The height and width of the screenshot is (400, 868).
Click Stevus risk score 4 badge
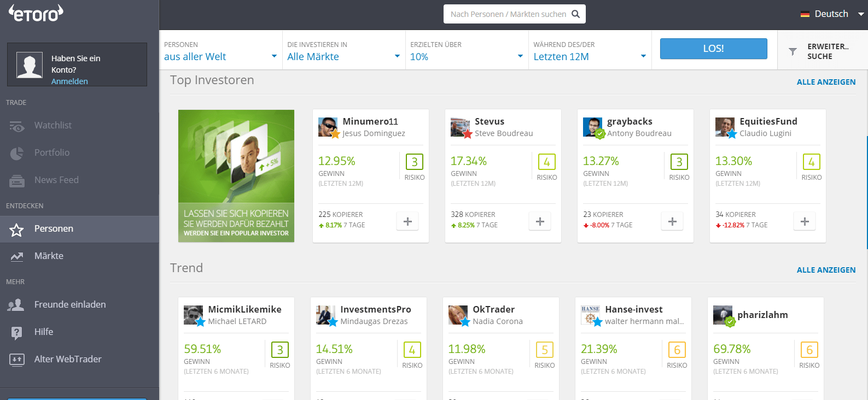coord(547,162)
